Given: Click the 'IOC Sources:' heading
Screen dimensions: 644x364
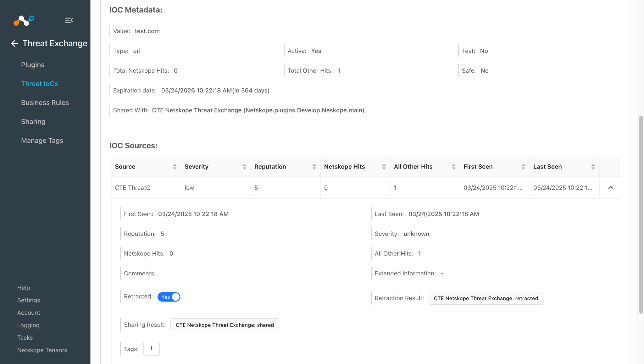Looking at the screenshot, I should click(133, 146).
